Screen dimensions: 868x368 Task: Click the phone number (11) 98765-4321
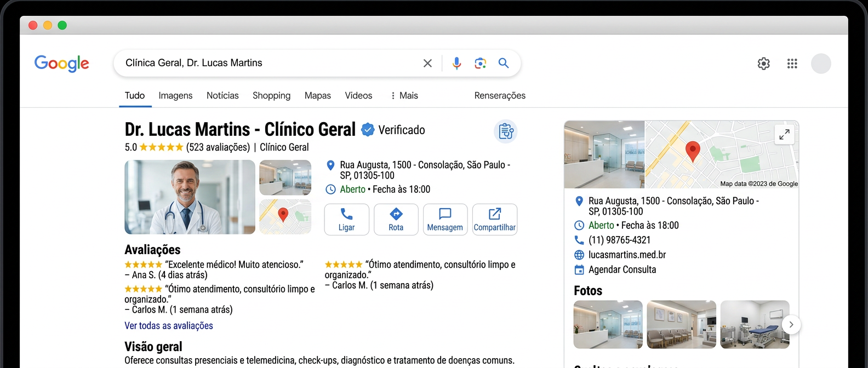pyautogui.click(x=620, y=240)
